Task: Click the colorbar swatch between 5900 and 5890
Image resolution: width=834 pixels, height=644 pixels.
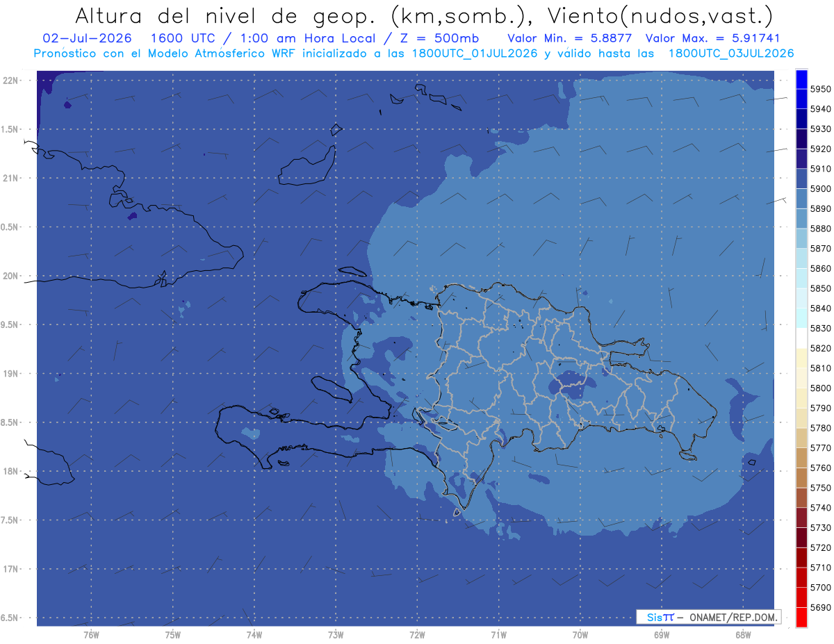Action: pyautogui.click(x=801, y=199)
